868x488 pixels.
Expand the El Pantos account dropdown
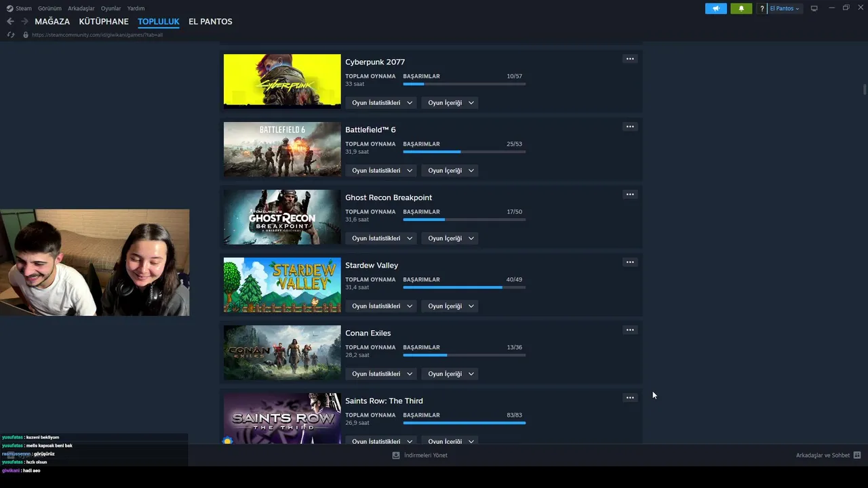click(785, 9)
